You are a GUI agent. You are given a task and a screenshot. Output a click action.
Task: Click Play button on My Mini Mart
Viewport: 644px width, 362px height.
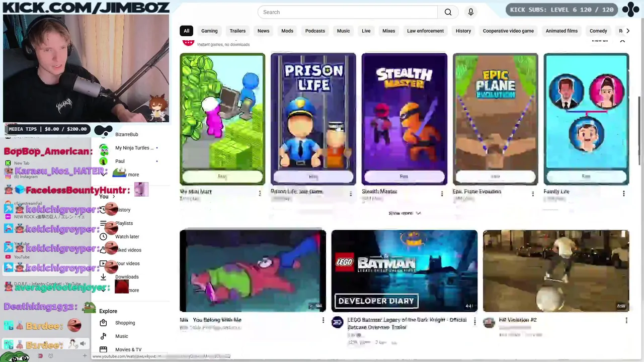[x=222, y=176]
